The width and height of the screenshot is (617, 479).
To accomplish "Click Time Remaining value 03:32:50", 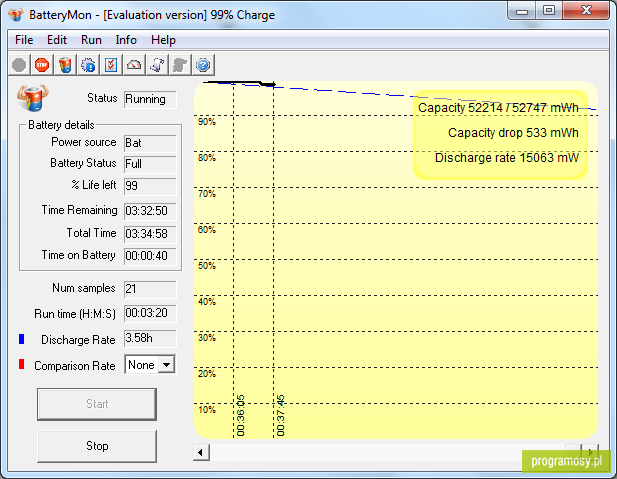I will [150, 211].
